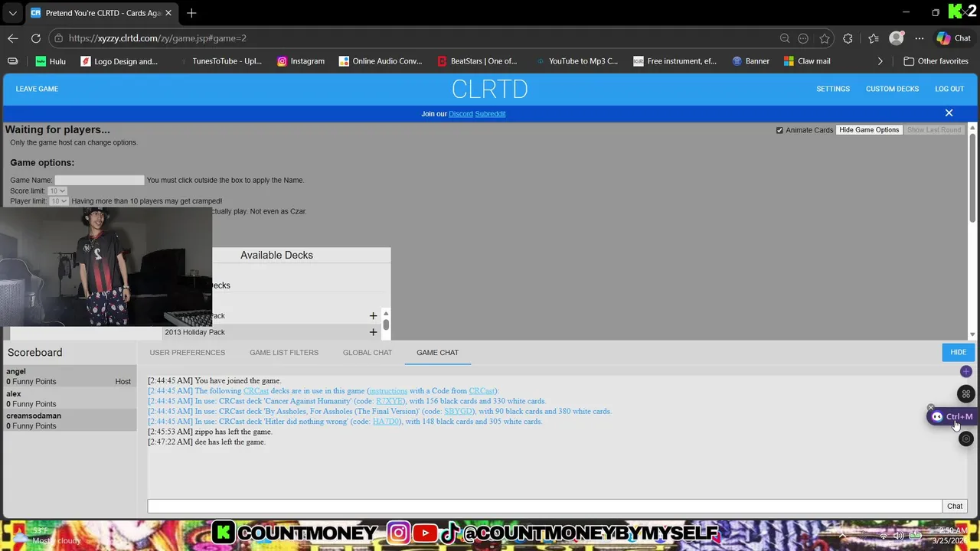The image size is (980, 551).
Task: Click the purple plus floating icon
Action: [x=966, y=371]
